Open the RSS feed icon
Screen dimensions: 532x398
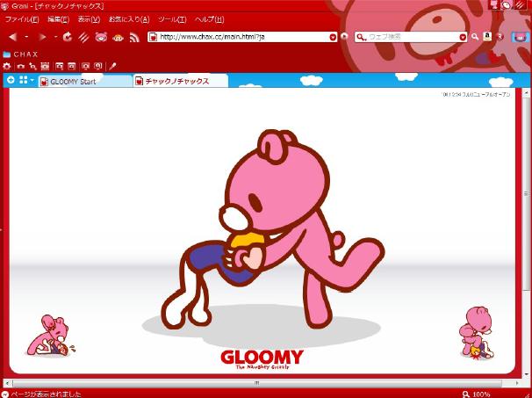(x=134, y=37)
